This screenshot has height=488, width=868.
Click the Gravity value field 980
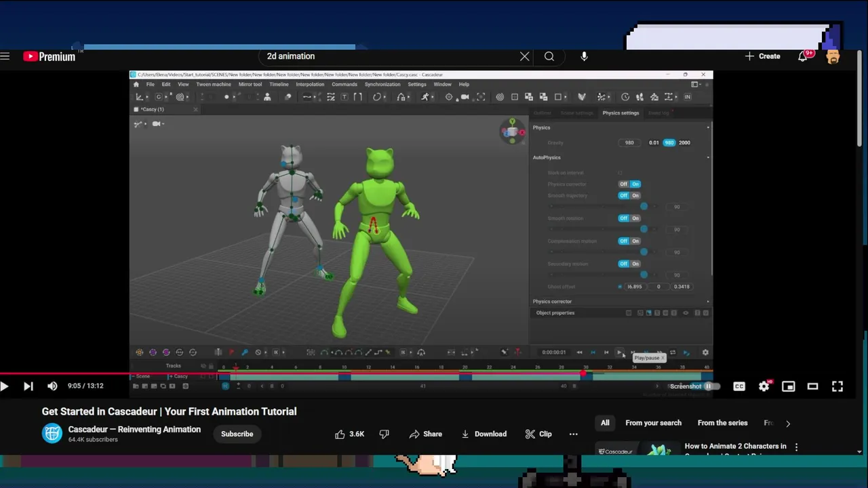(629, 143)
